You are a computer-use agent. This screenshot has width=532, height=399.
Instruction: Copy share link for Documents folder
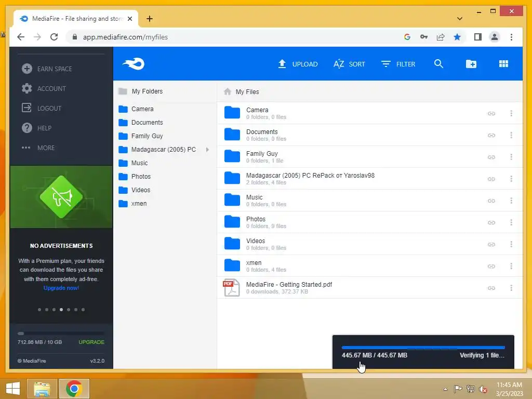491,136
